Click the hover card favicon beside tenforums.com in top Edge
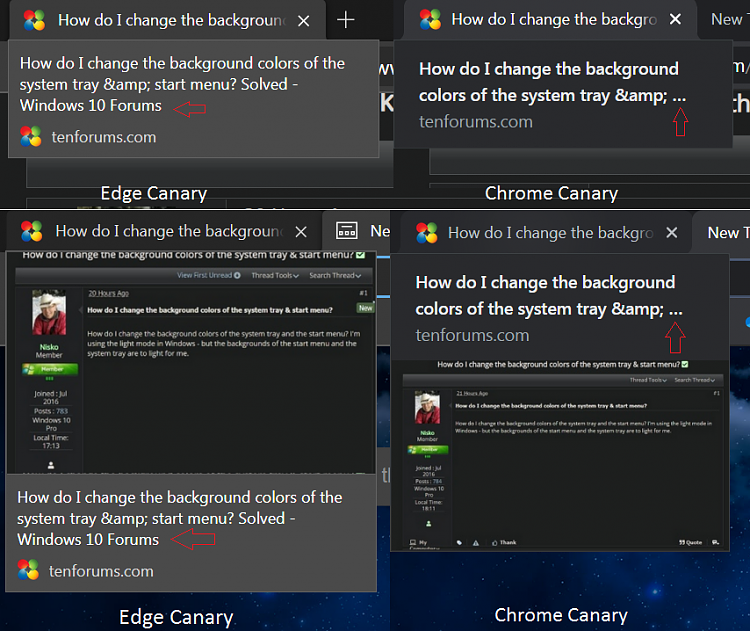The height and width of the screenshot is (631, 750). pyautogui.click(x=31, y=136)
